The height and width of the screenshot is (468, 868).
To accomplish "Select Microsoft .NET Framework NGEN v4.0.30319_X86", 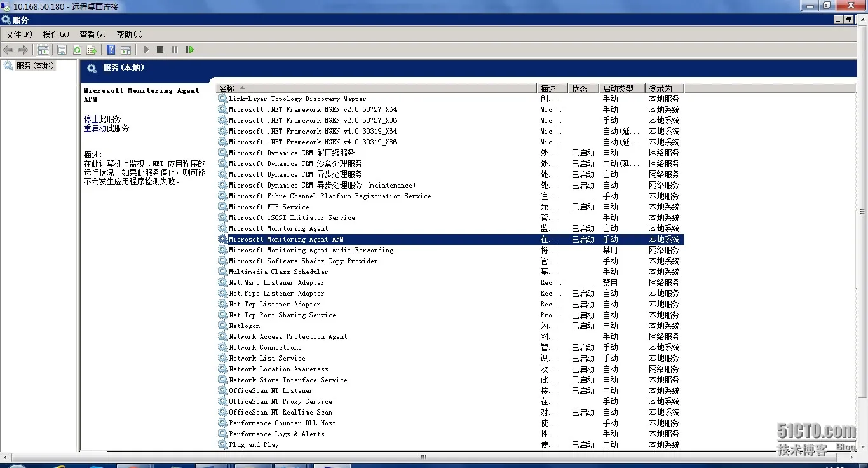I will [x=451, y=142].
